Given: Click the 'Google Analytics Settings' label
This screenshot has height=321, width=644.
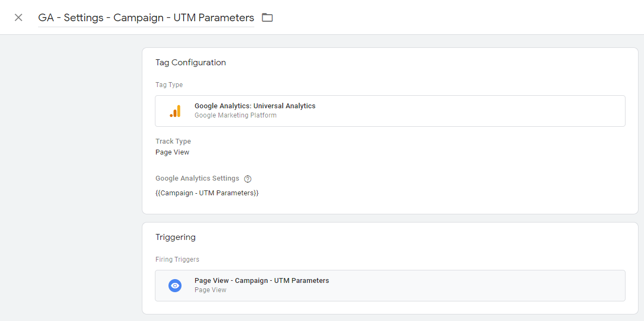Looking at the screenshot, I should pyautogui.click(x=197, y=178).
